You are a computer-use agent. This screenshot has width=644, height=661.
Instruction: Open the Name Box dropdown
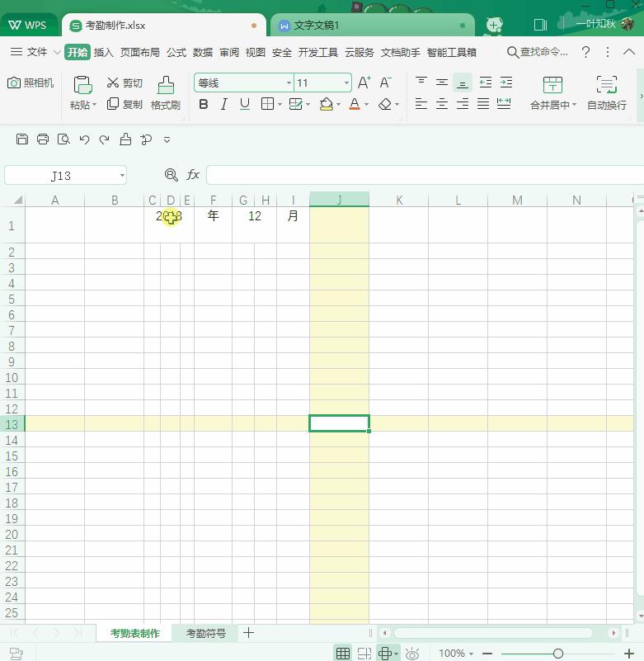pyautogui.click(x=122, y=176)
